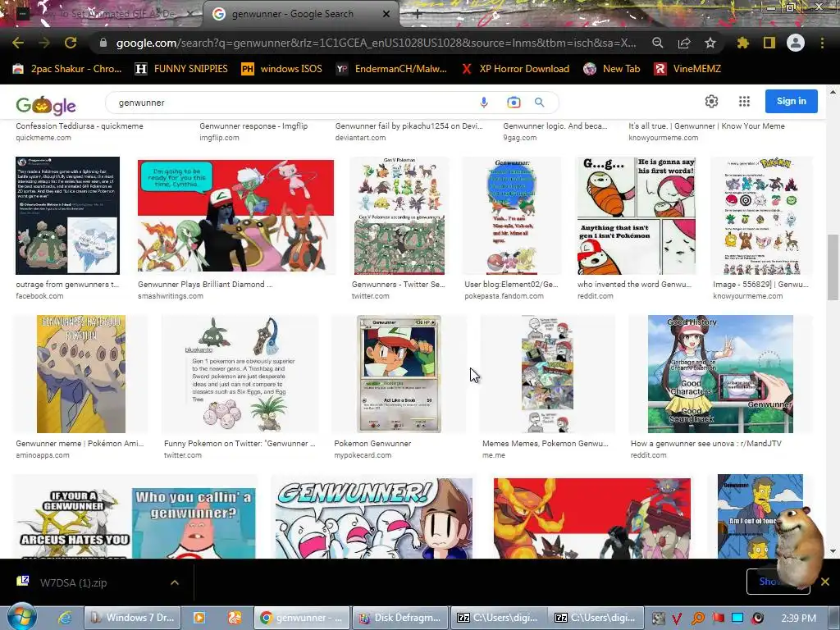Go to the Google Halloween logo homepage
This screenshot has height=630, width=840.
pyautogui.click(x=46, y=105)
